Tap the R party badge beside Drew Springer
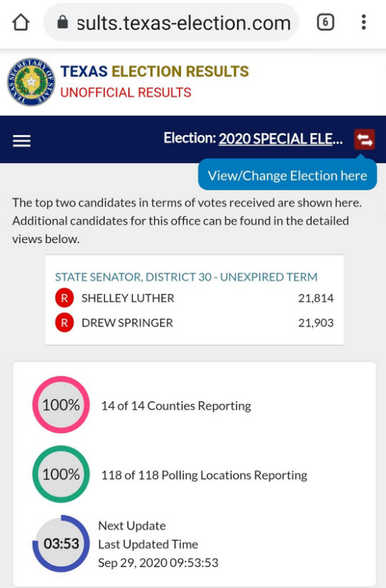 [x=64, y=323]
